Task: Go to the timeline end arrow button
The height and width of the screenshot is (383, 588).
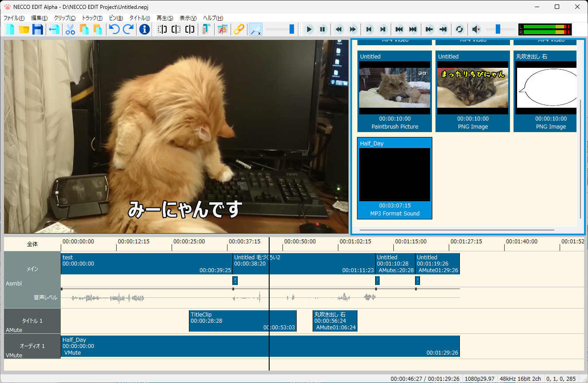Action: pyautogui.click(x=443, y=29)
